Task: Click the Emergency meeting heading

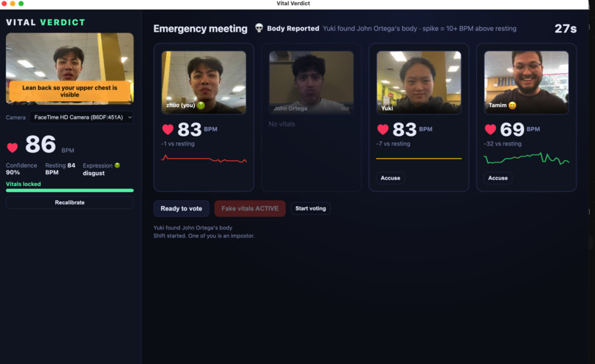Action: [200, 29]
